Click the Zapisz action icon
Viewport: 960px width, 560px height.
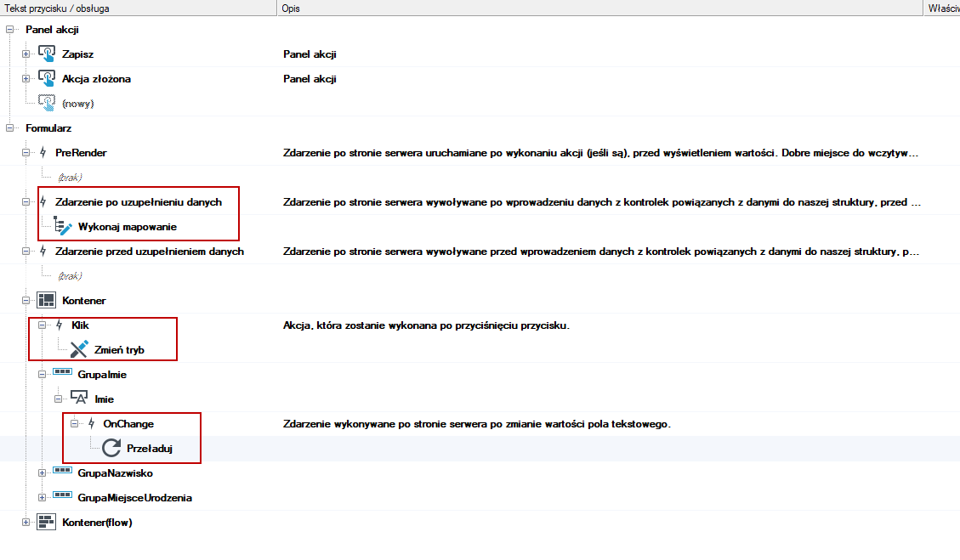pos(47,54)
